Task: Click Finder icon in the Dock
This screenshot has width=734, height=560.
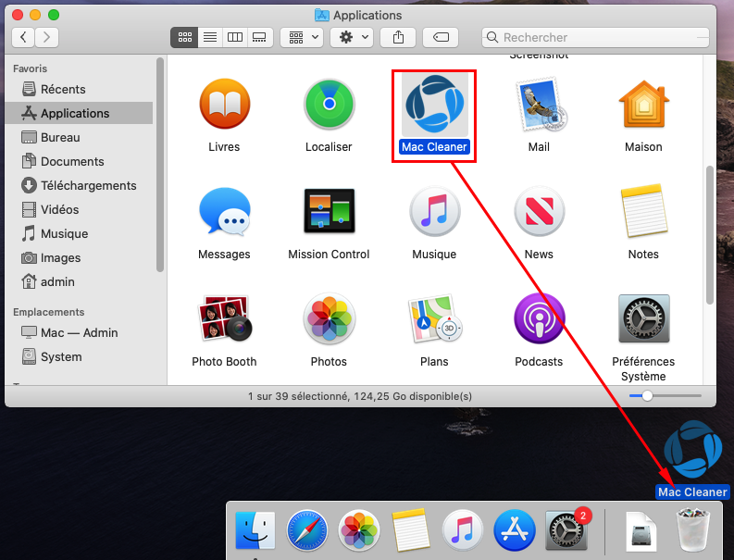Action: (255, 530)
